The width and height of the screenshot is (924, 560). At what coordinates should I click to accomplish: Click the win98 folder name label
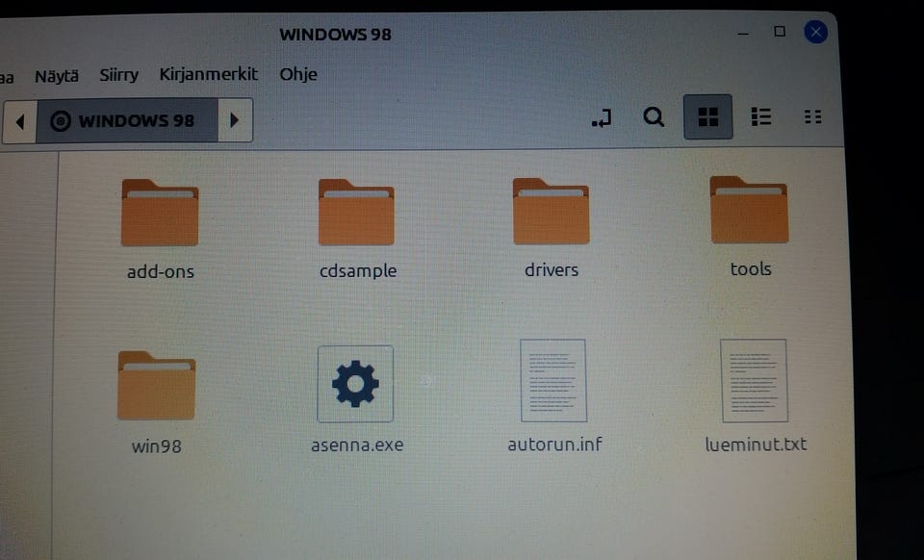156,446
